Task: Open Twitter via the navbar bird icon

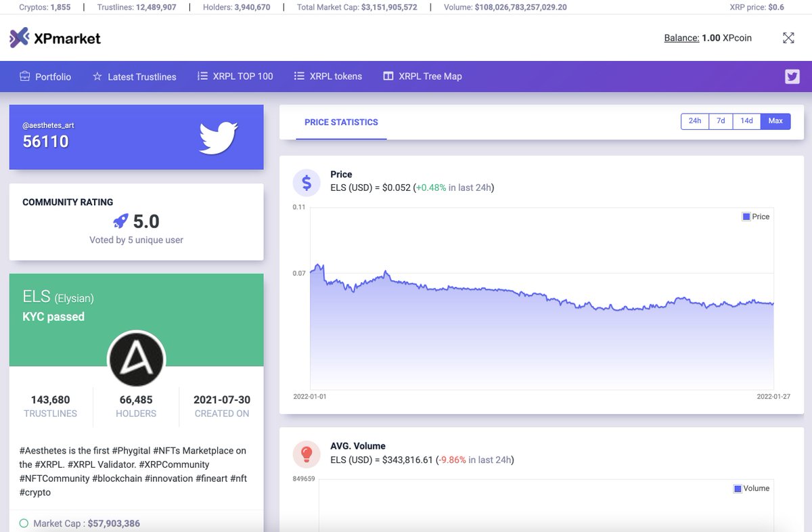Action: (792, 76)
